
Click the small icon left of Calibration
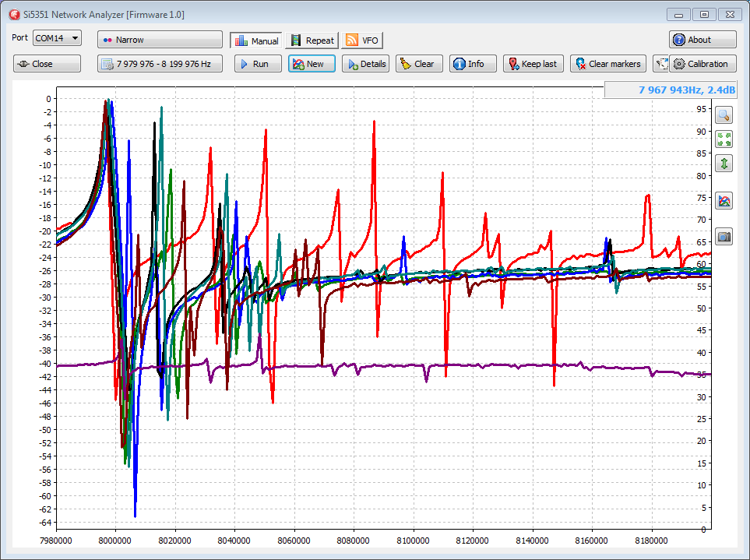[660, 64]
